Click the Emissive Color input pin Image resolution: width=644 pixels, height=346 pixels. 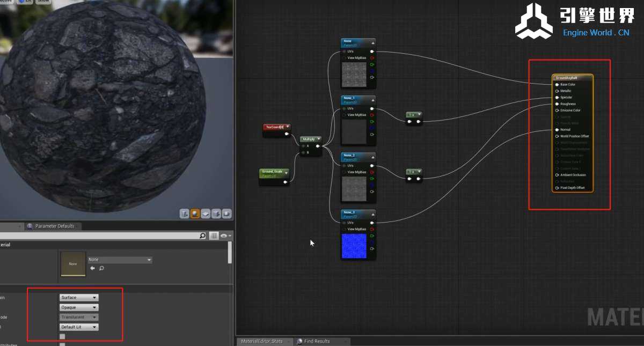557,111
